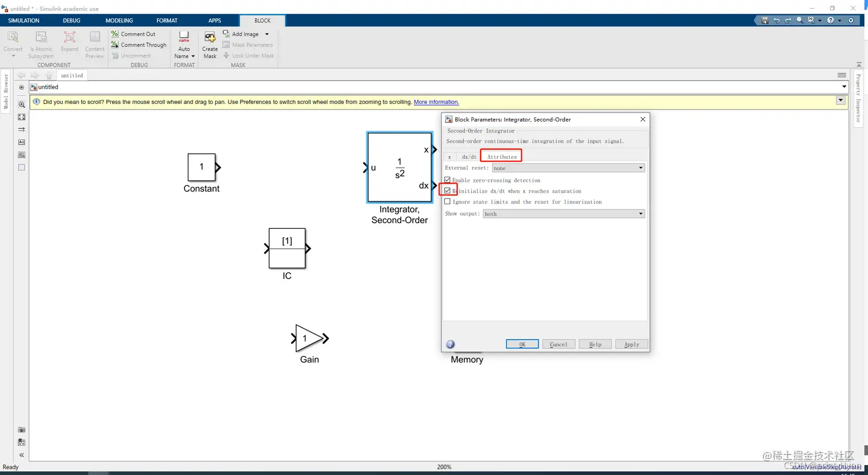Select the Integrator Second-Order block

pos(400,168)
